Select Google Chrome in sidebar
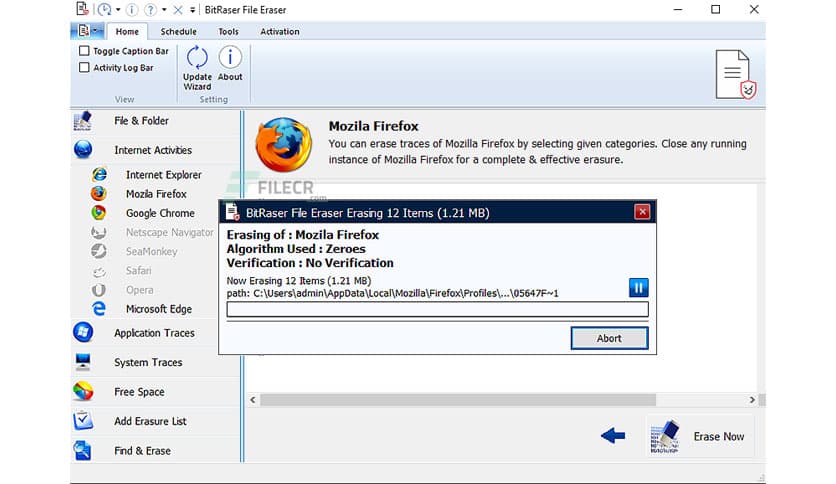This screenshot has width=836, height=484. (160, 213)
